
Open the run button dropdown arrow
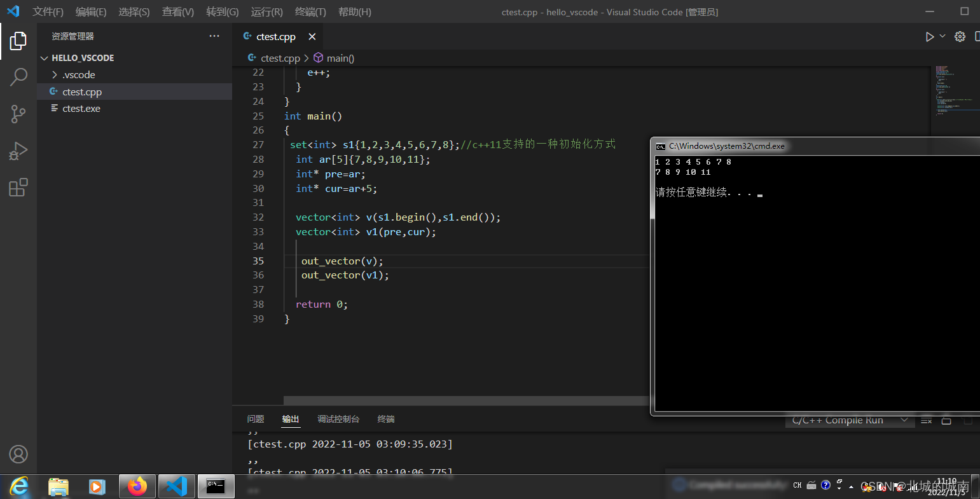pyautogui.click(x=942, y=36)
